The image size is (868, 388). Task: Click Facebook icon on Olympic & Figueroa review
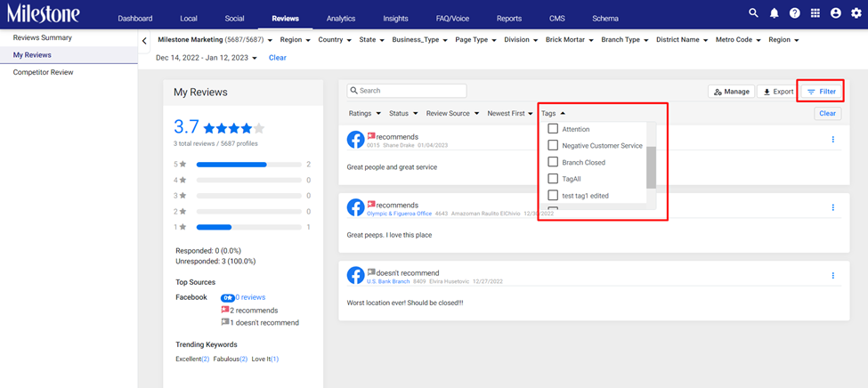[x=355, y=207]
